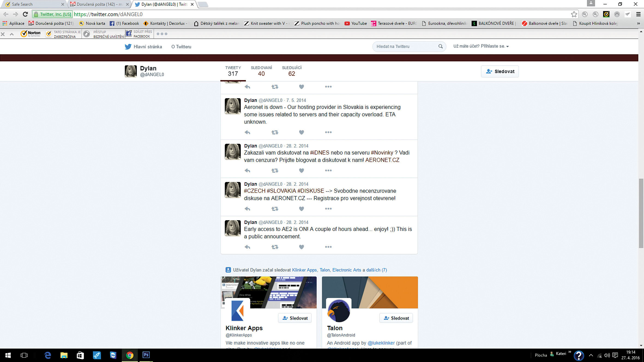The width and height of the screenshot is (644, 362).
Task: Open the volume control in system tray
Action: click(x=607, y=355)
